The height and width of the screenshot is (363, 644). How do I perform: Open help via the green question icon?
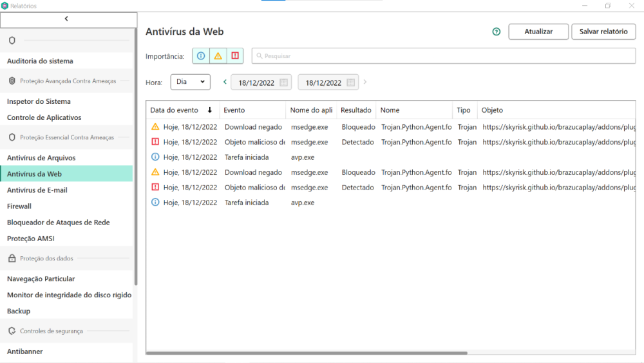click(496, 32)
